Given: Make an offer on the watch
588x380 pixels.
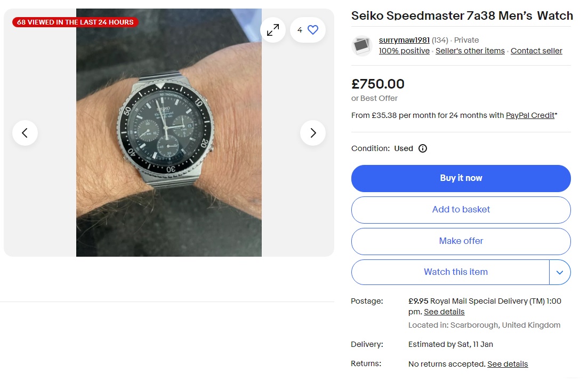Looking at the screenshot, I should pyautogui.click(x=461, y=241).
